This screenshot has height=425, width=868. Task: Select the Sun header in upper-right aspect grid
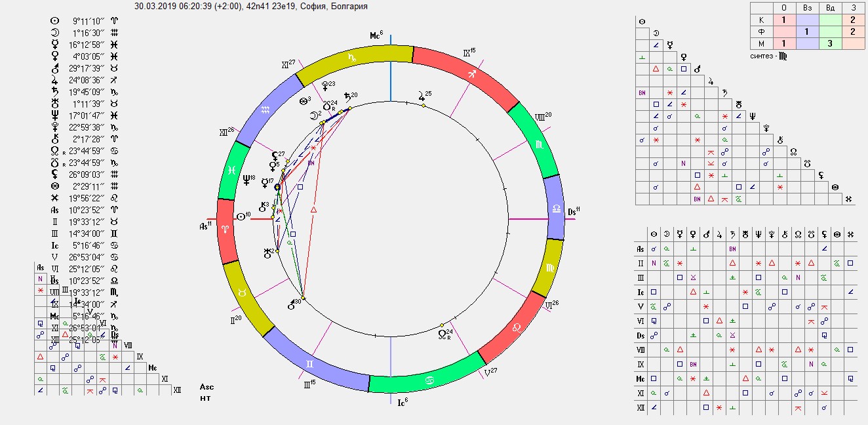click(x=642, y=22)
